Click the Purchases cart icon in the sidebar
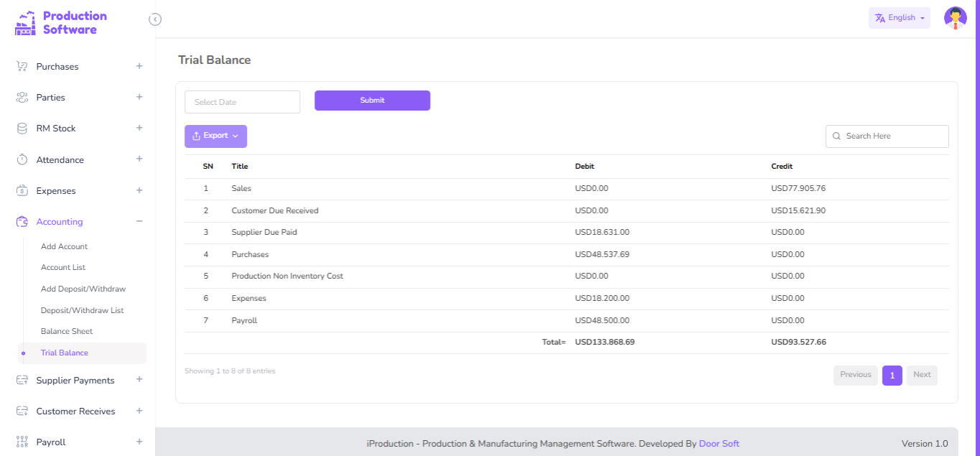The width and height of the screenshot is (980, 456). click(x=22, y=65)
